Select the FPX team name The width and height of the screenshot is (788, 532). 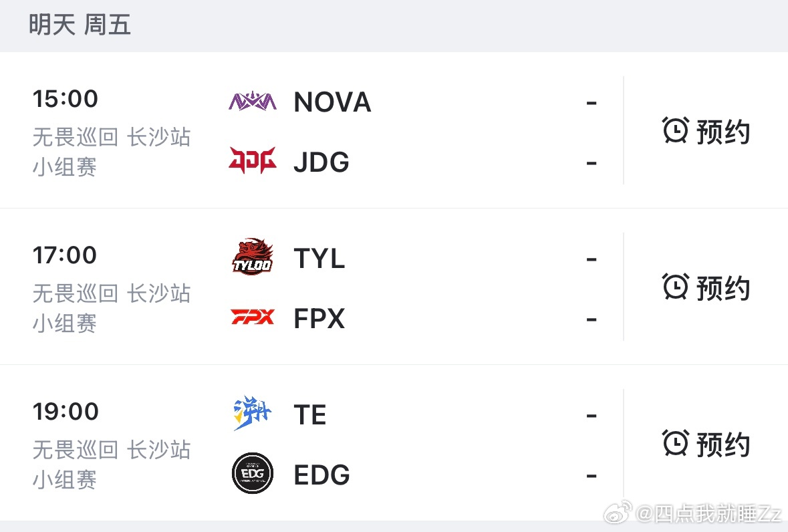(319, 319)
